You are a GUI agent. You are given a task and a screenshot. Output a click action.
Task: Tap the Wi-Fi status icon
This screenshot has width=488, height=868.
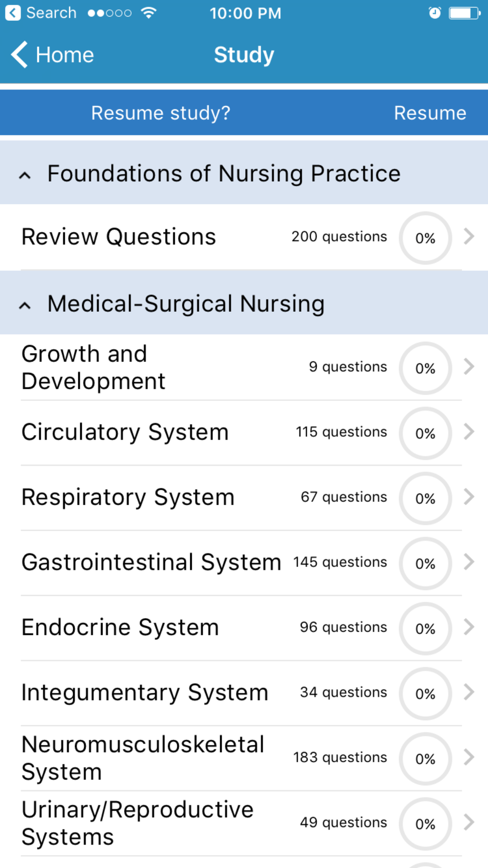pos(149,13)
